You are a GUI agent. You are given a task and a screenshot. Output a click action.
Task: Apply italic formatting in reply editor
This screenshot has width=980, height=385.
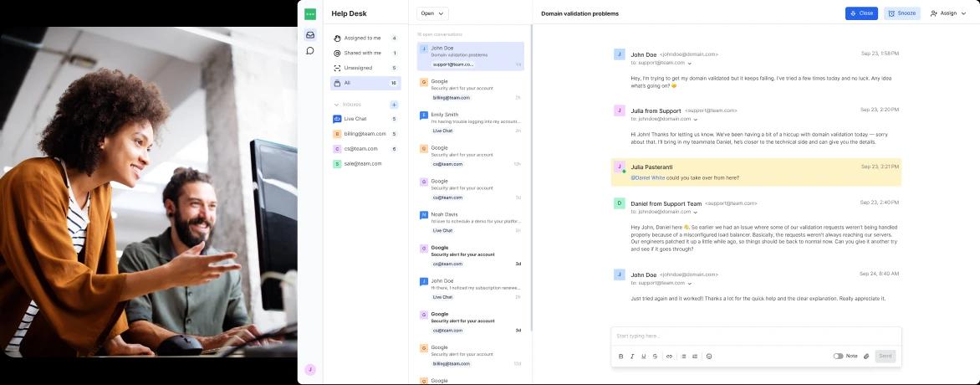click(x=632, y=357)
